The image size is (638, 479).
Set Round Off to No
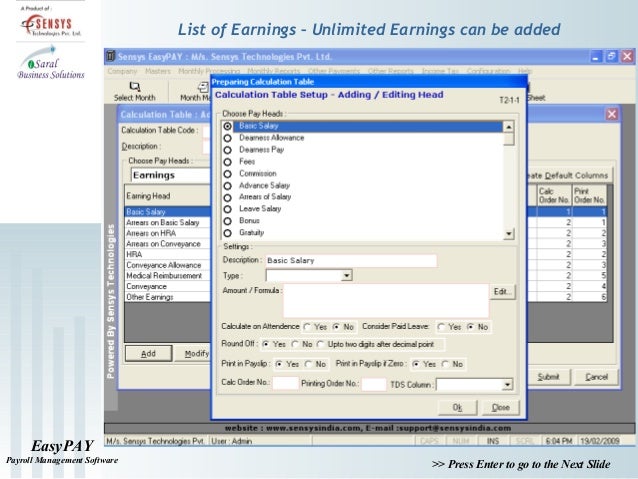295,344
